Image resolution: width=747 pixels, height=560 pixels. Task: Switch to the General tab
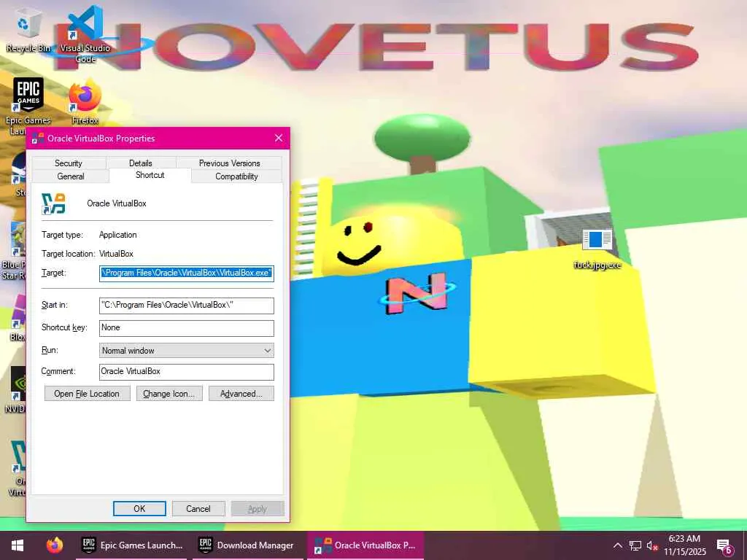click(71, 176)
